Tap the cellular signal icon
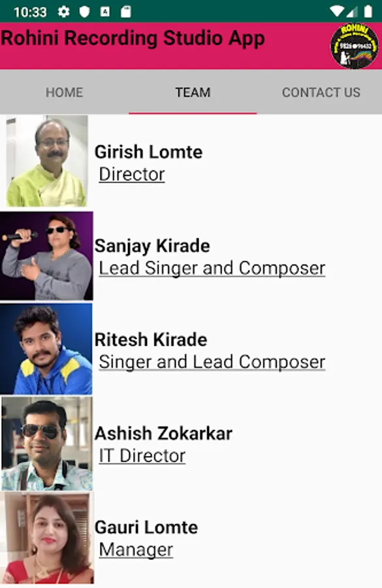The width and height of the screenshot is (382, 588). [352, 12]
